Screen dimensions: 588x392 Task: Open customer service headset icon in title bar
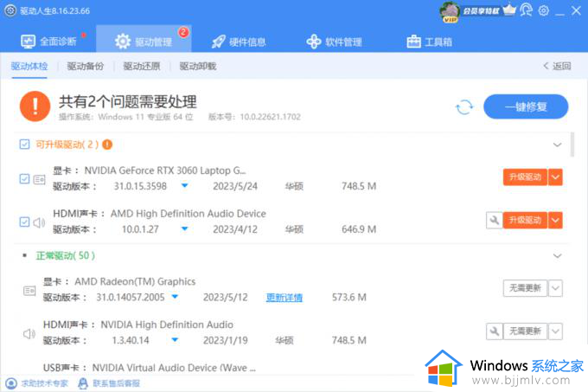click(x=526, y=10)
